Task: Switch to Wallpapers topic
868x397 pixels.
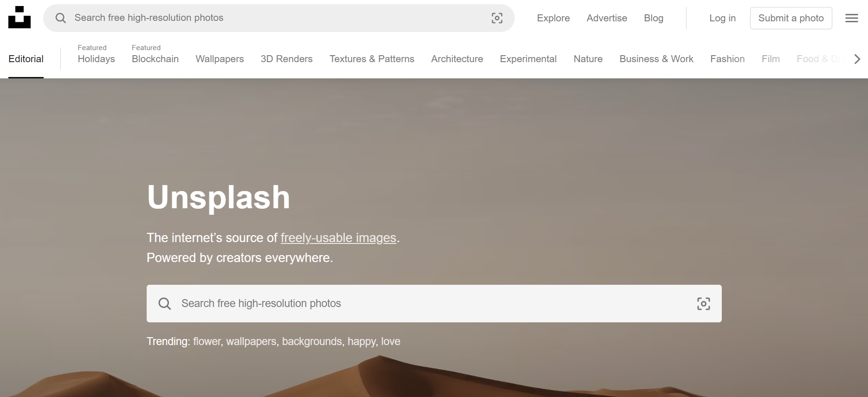Action: tap(220, 59)
